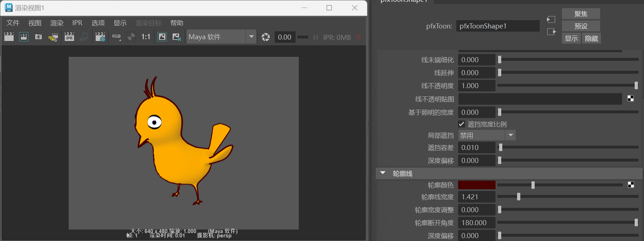Click the Maya app icon in title bar
This screenshot has height=241, width=644.
[x=9, y=8]
